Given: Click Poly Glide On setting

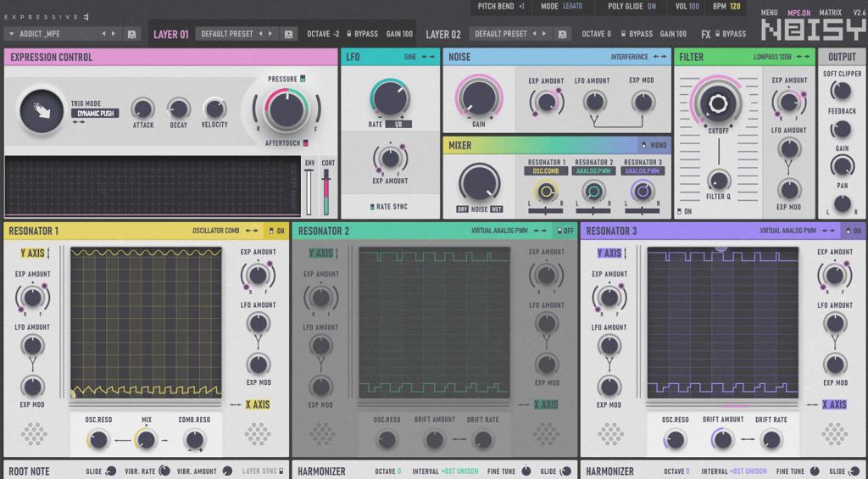Looking at the screenshot, I should click(x=632, y=6).
